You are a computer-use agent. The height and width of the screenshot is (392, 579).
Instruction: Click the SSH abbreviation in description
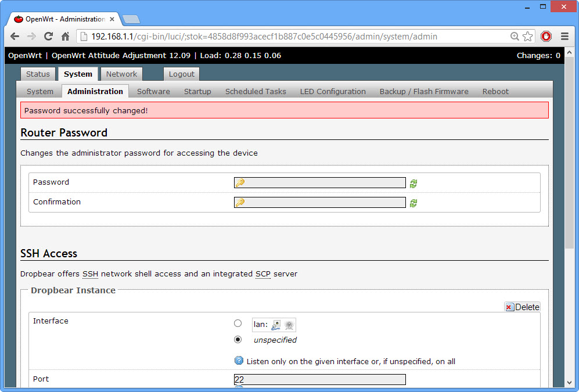coord(90,274)
